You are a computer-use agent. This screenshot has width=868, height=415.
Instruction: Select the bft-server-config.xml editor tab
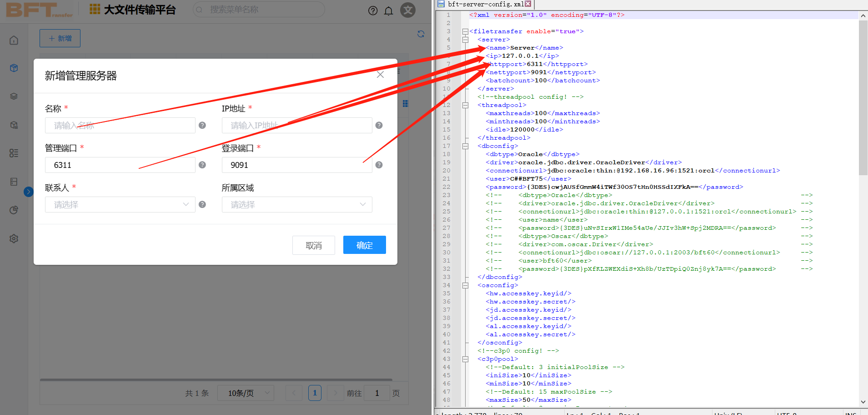click(482, 4)
